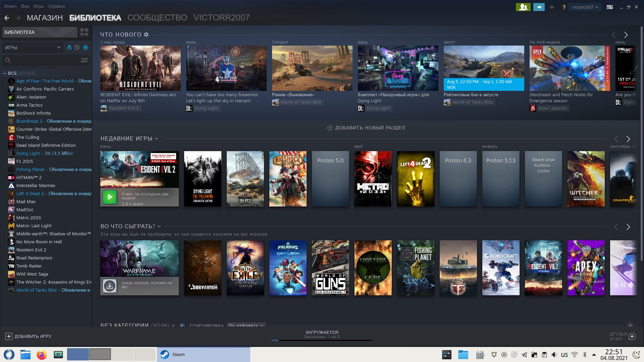Show next recent games arrow

628,139
